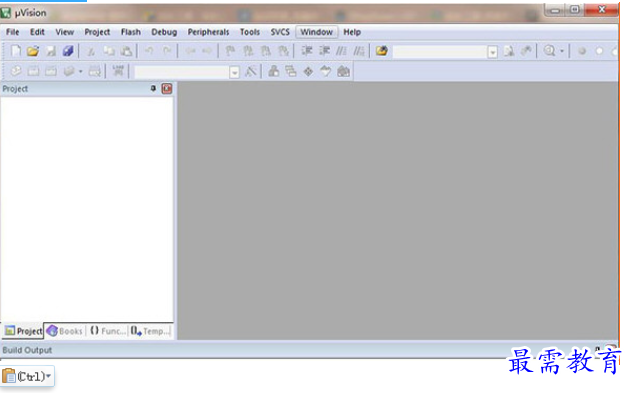This screenshot has height=393, width=630.
Task: Switch to the Temp... templates tab
Action: (x=150, y=331)
